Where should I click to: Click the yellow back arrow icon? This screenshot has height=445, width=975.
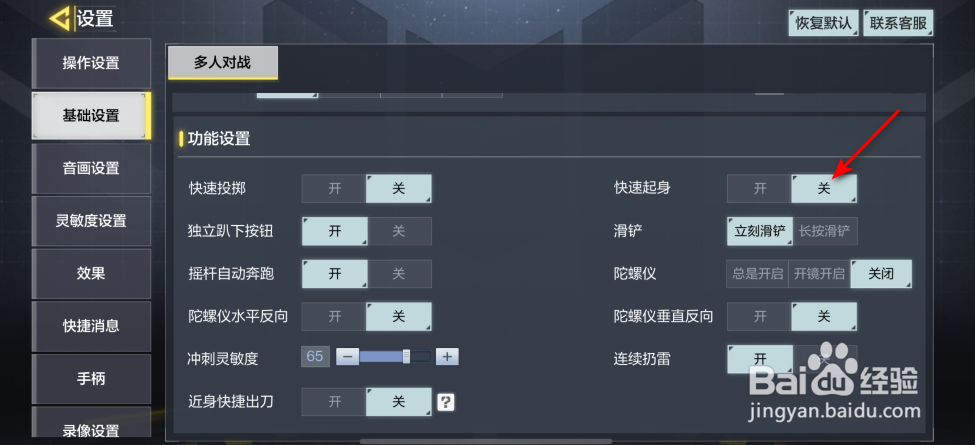(x=60, y=19)
